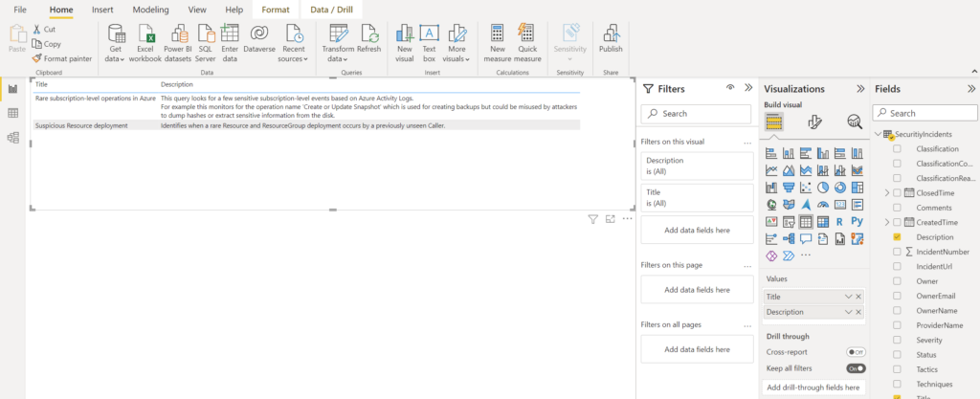This screenshot has width=980, height=399.
Task: Switch to Report view in left sidebar
Action: (12, 89)
